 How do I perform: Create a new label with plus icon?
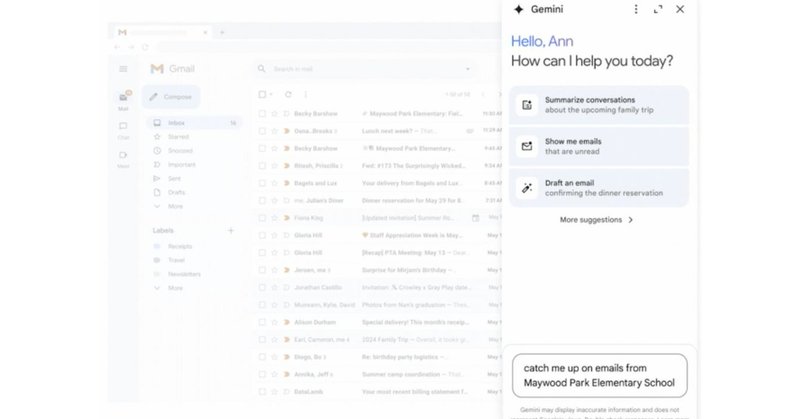coord(231,231)
